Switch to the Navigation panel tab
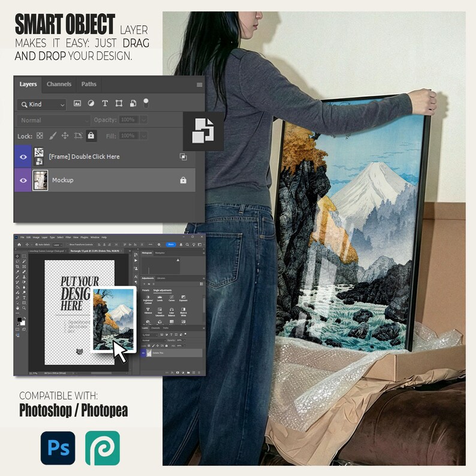 (159, 253)
